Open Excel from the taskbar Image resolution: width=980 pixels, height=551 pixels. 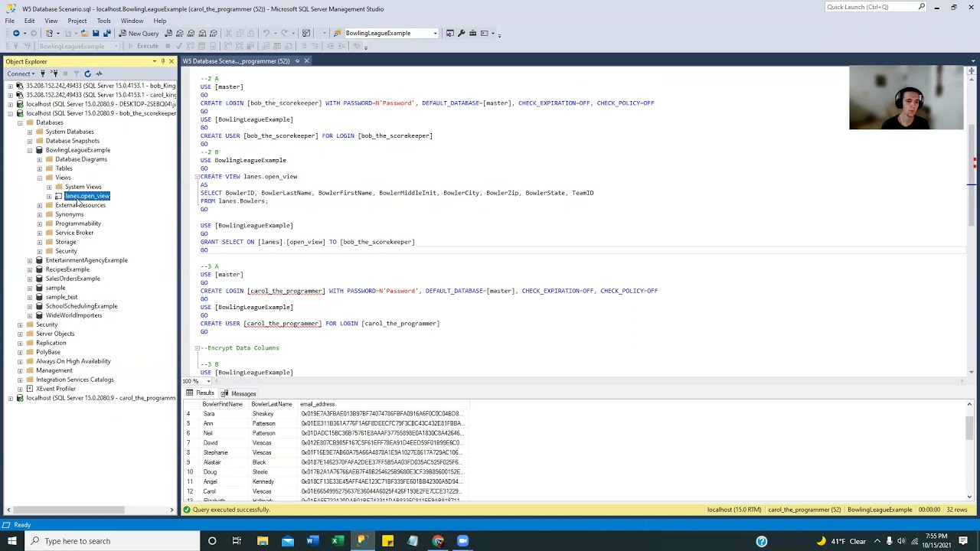pos(337,541)
